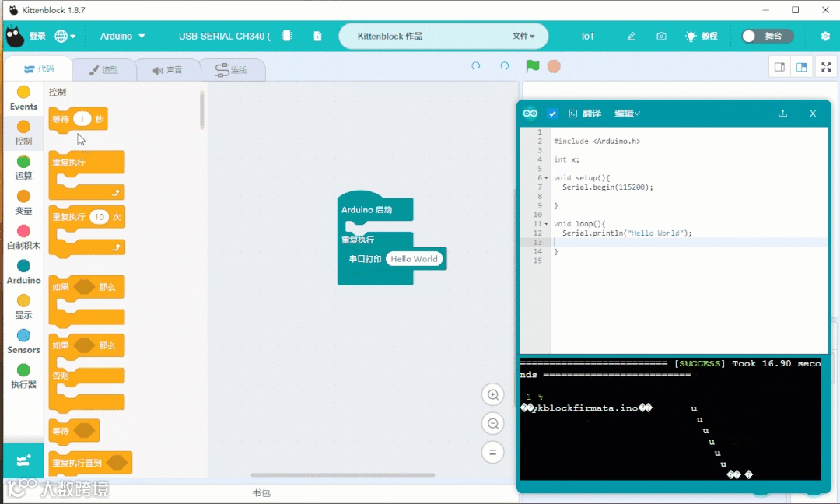Select the USB-SERIAL CH340 port
The image size is (840, 504).
coord(225,36)
